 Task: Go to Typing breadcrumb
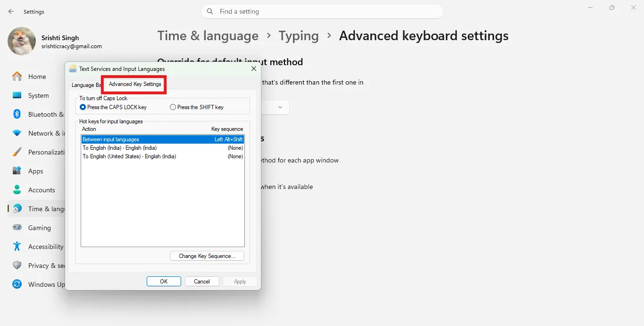click(299, 36)
